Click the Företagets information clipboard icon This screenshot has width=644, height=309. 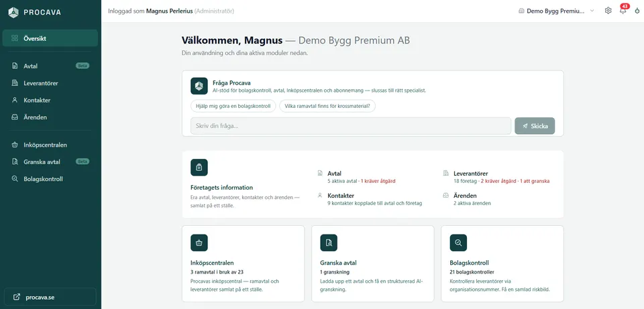199,168
